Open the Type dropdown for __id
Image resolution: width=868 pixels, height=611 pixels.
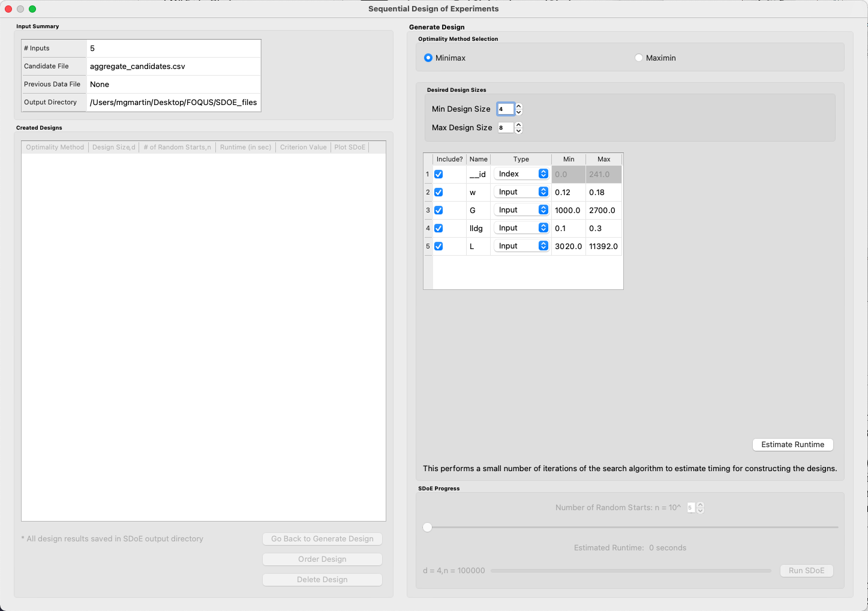pos(521,174)
